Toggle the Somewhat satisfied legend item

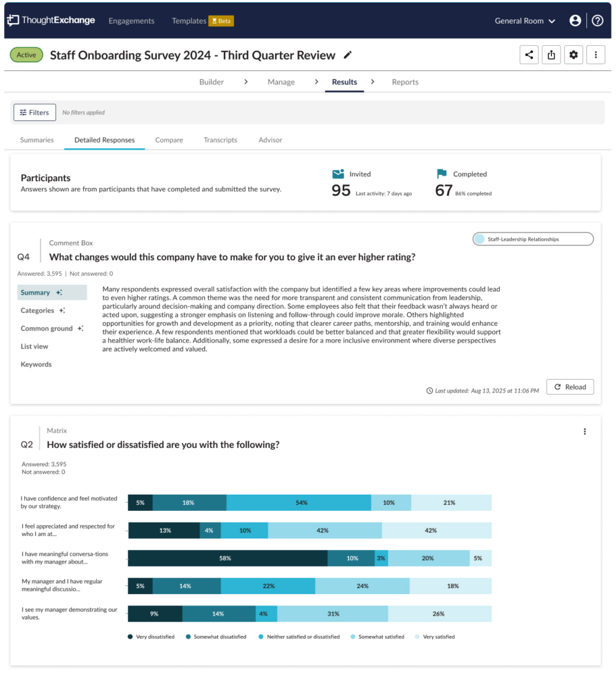pyautogui.click(x=377, y=637)
